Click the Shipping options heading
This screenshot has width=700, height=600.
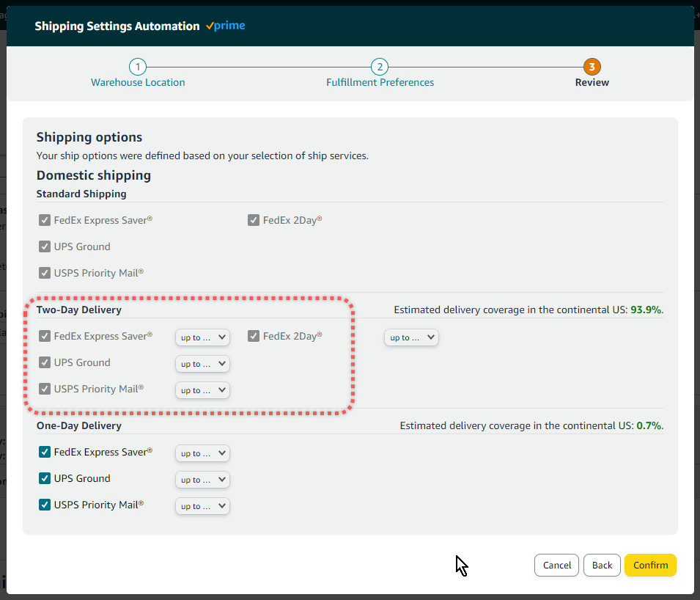coord(89,137)
